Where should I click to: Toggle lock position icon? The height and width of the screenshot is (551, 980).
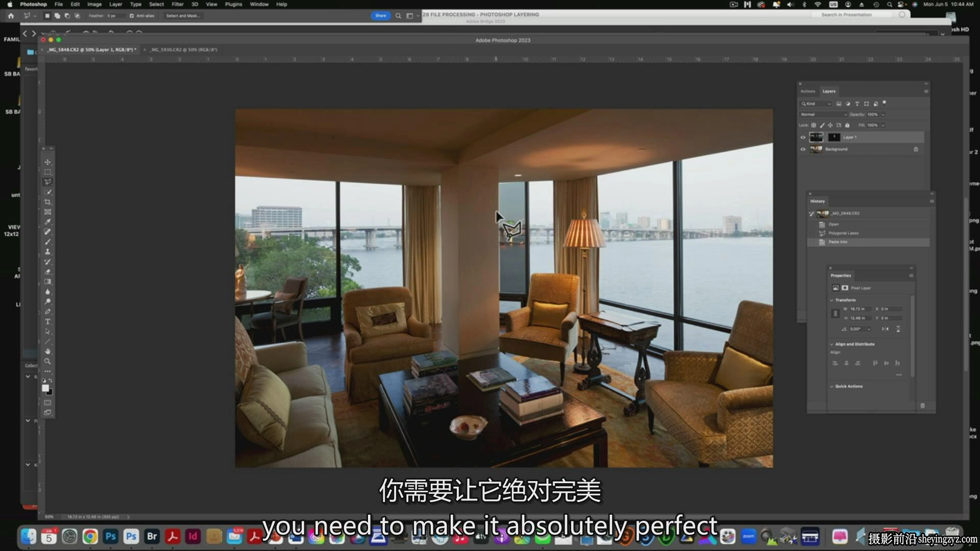coord(830,125)
